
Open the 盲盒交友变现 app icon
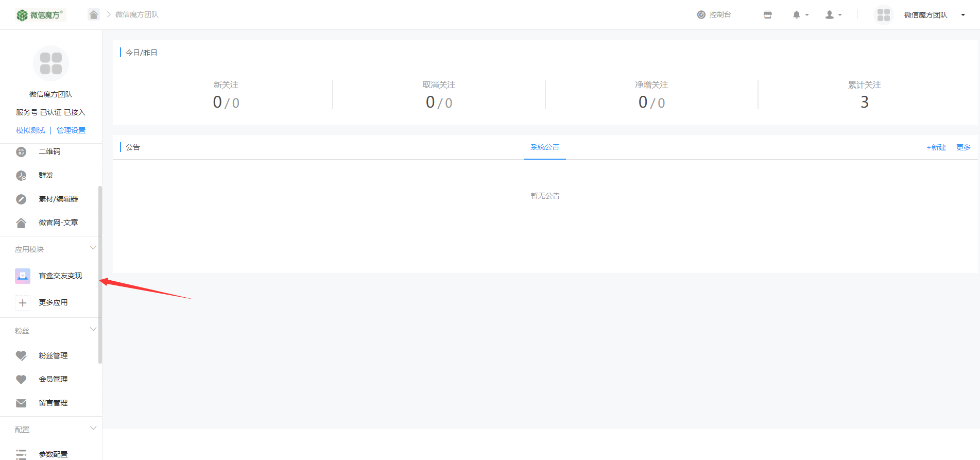[x=23, y=276]
